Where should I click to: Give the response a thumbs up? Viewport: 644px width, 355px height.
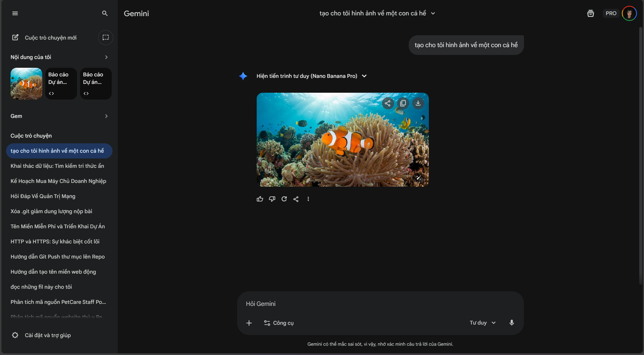[260, 199]
